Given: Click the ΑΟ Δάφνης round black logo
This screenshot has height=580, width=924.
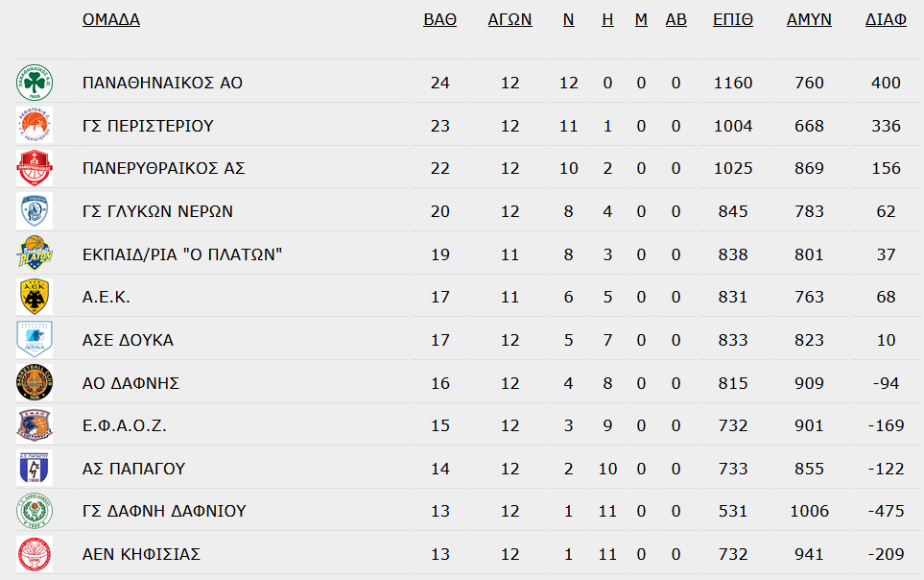Looking at the screenshot, I should tap(35, 382).
